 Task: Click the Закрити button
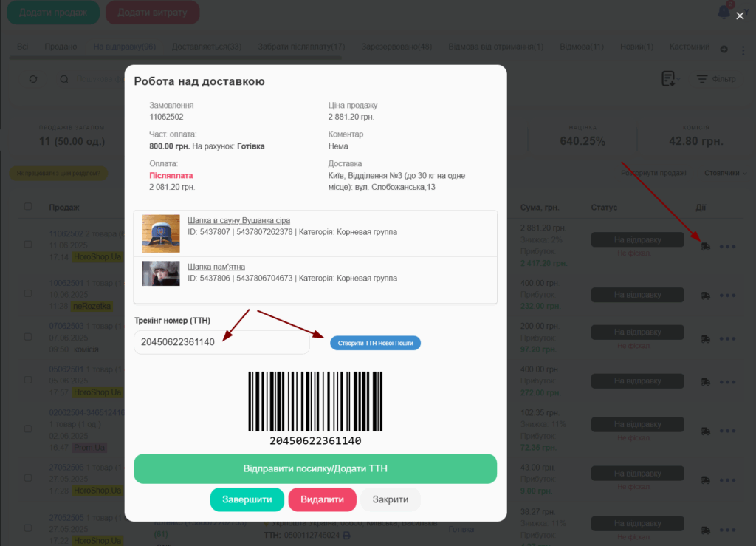pos(390,499)
